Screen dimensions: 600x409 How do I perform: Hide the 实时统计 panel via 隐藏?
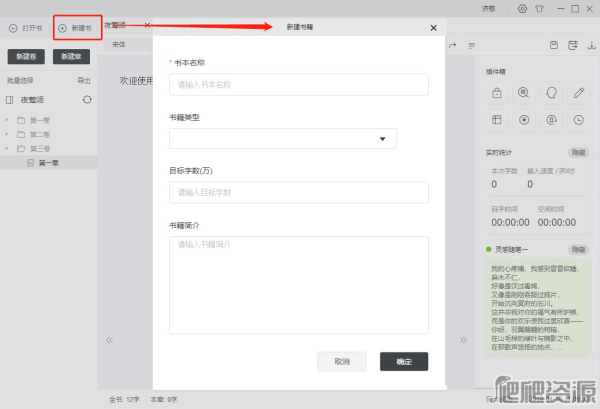579,153
